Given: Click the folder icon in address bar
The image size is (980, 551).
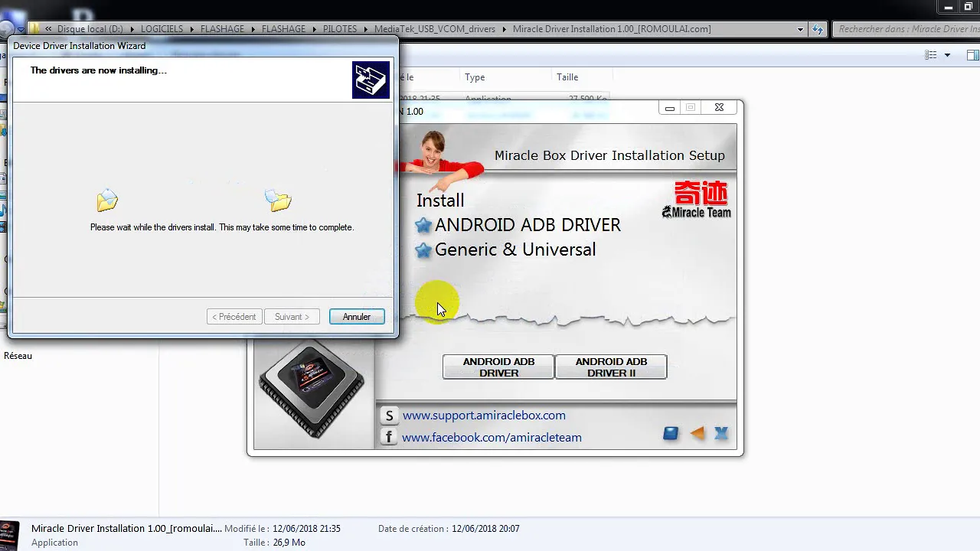Looking at the screenshot, I should tap(34, 29).
